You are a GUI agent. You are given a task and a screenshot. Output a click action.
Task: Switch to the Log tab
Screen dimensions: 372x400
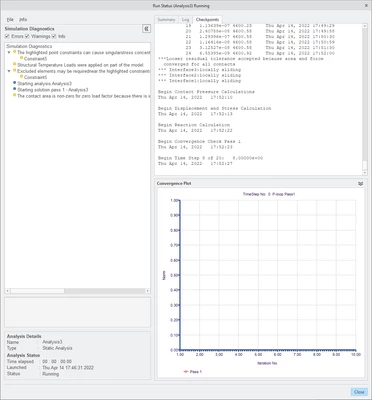click(185, 20)
